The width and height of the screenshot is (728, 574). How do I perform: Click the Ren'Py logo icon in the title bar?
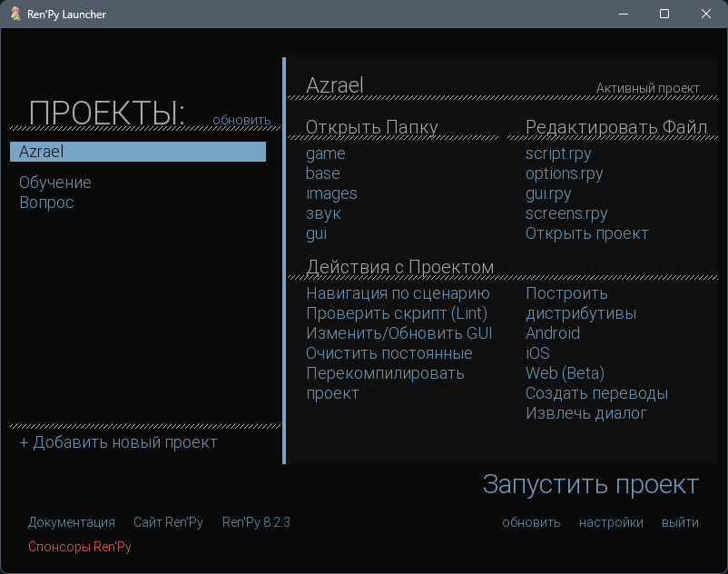(13, 14)
